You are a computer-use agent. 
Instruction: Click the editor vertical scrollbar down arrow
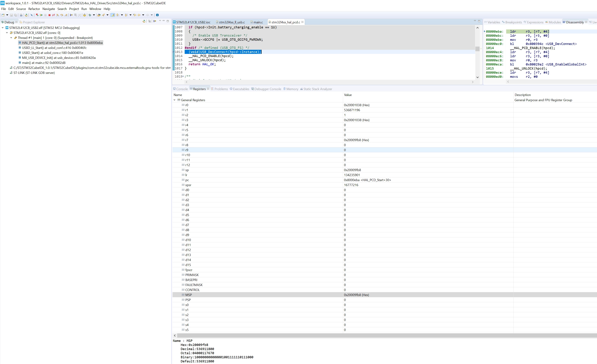(477, 77)
